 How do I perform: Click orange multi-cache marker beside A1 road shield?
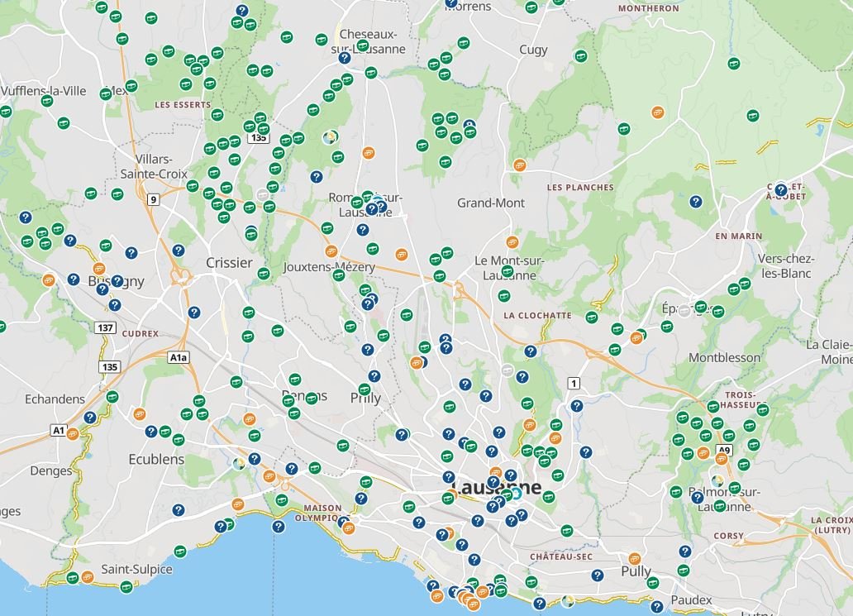point(73,434)
